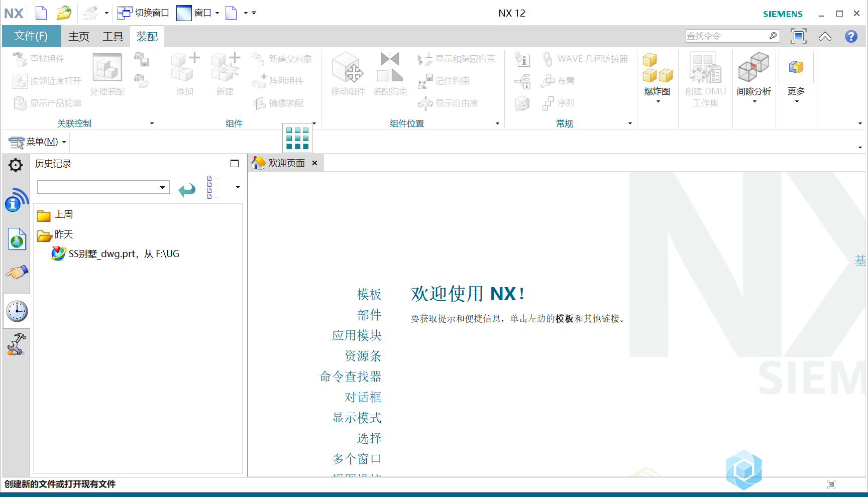Open the Parts (部件) link
868x497 pixels.
(x=369, y=315)
